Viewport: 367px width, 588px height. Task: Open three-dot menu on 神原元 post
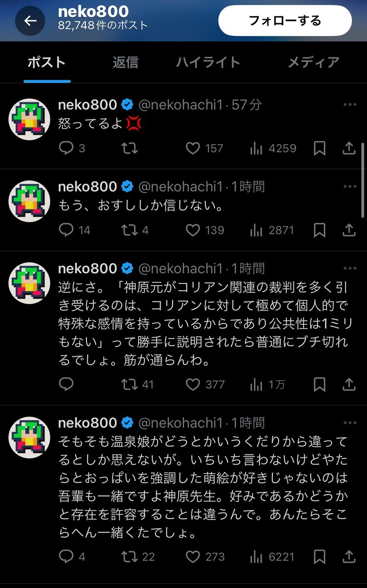(x=350, y=268)
